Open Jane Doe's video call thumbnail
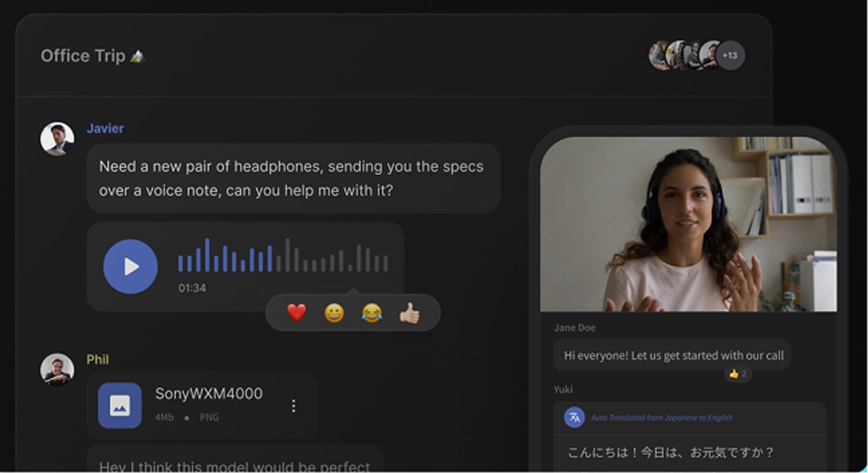Screen dimensions: 868x473 click(x=688, y=224)
